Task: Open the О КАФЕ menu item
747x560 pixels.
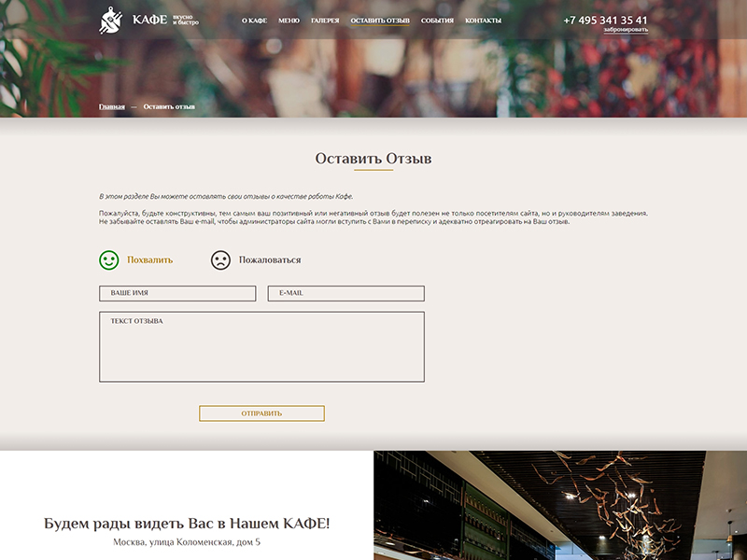Action: click(254, 21)
